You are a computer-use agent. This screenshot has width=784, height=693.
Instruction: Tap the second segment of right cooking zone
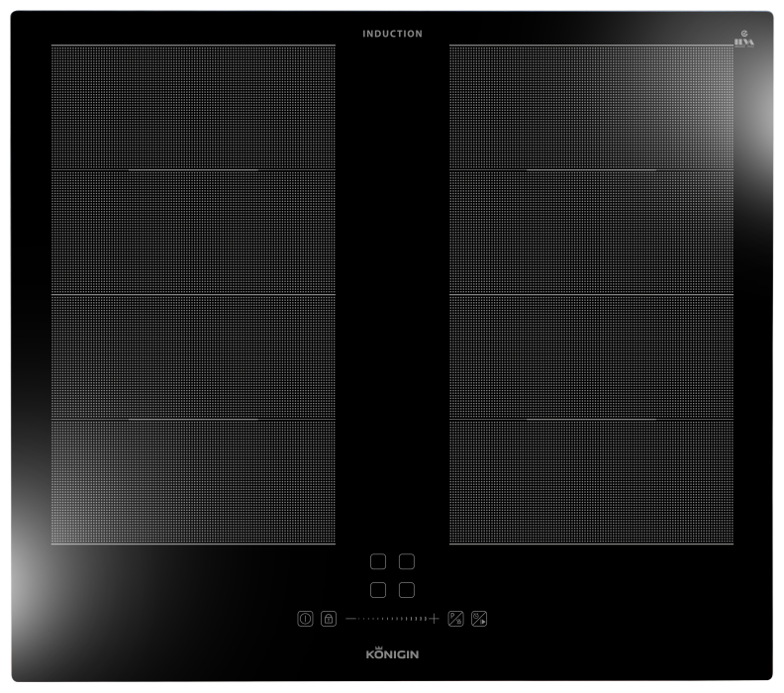point(591,233)
